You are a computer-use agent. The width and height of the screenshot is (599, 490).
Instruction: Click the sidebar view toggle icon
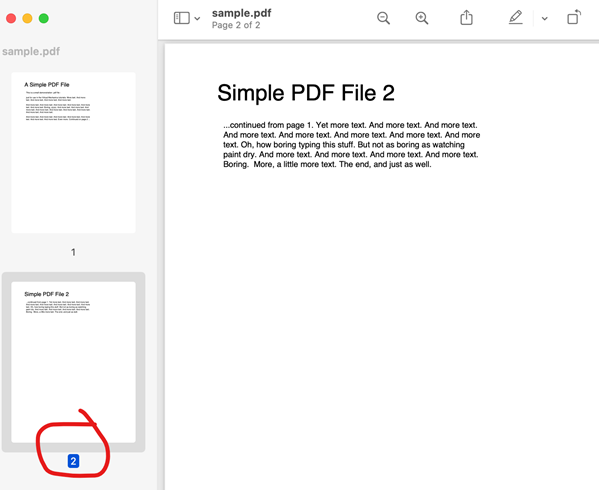click(181, 18)
